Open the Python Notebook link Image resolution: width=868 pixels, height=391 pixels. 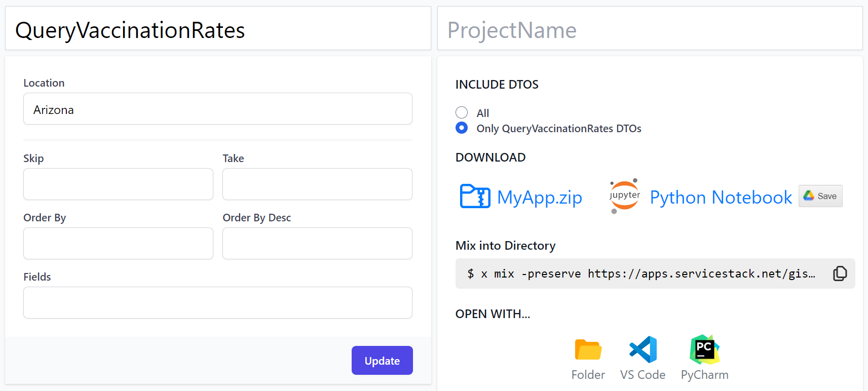721,197
